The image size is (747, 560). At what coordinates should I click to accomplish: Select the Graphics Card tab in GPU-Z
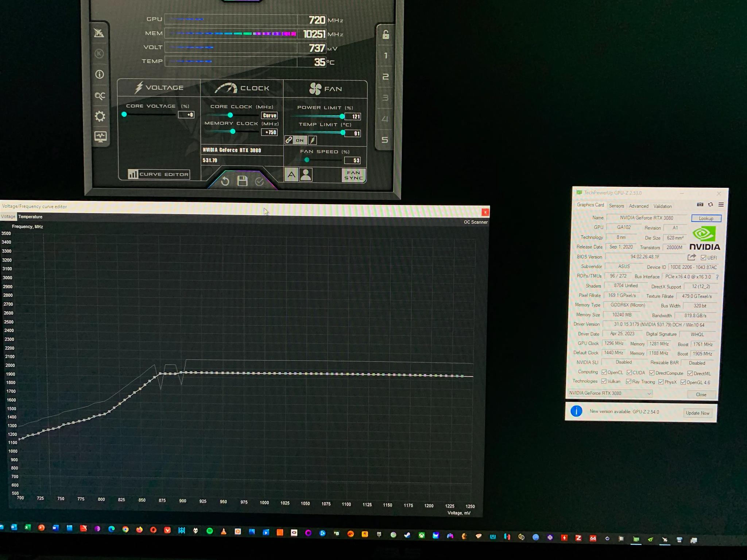click(x=590, y=205)
